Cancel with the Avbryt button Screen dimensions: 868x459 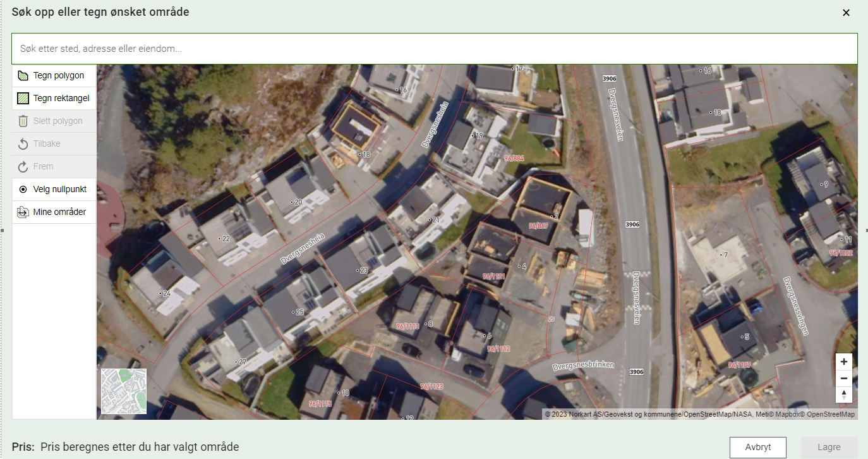click(757, 447)
